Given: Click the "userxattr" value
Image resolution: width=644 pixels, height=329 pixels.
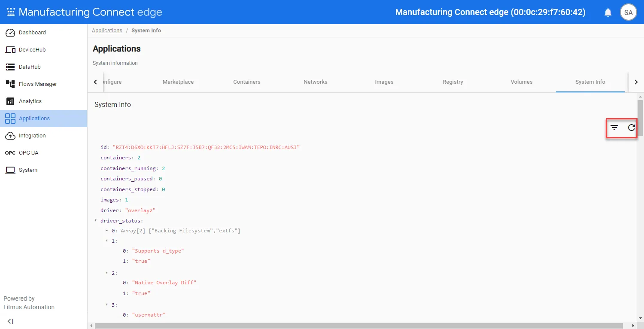Looking at the screenshot, I should [149, 315].
